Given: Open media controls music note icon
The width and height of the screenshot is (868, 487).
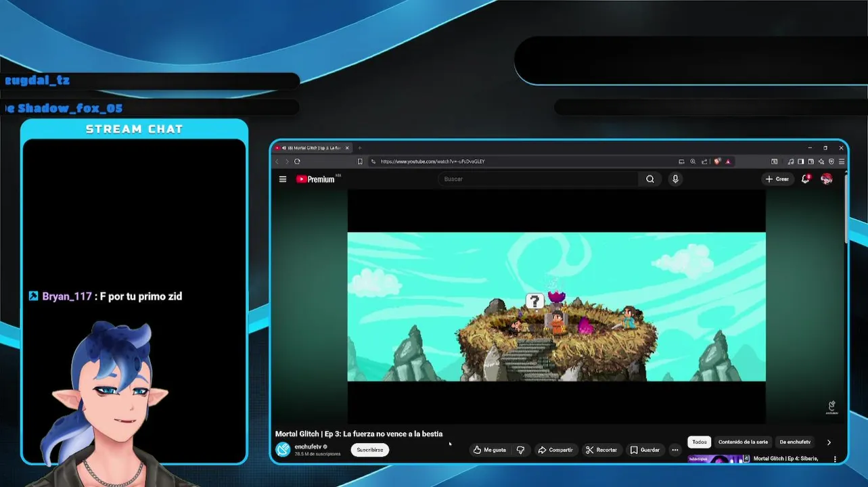Looking at the screenshot, I should 790,162.
